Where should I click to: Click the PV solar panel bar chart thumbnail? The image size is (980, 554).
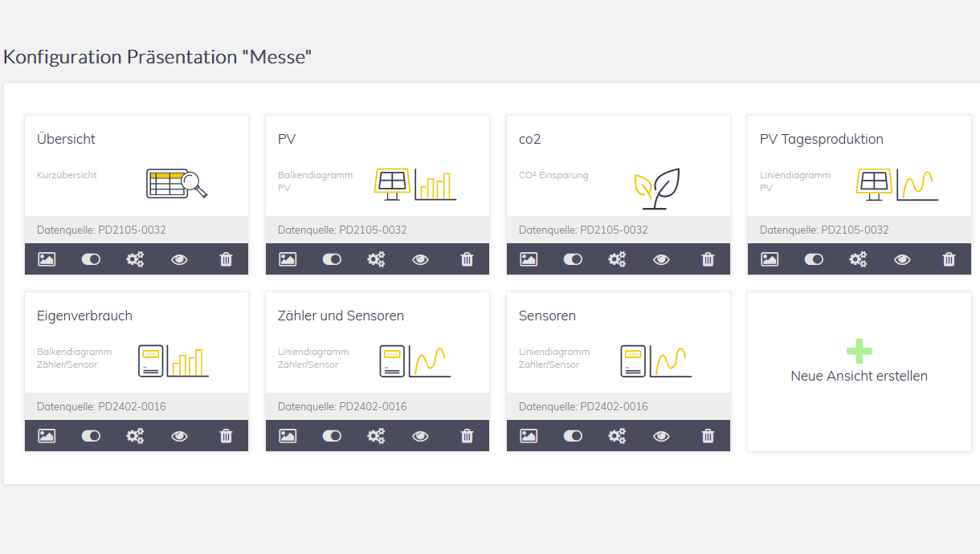(415, 184)
